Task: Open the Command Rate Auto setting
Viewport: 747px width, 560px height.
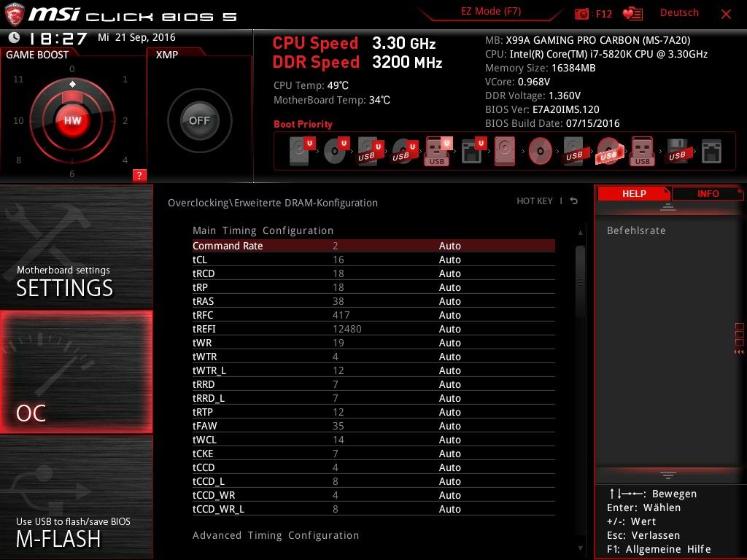Action: coord(449,246)
